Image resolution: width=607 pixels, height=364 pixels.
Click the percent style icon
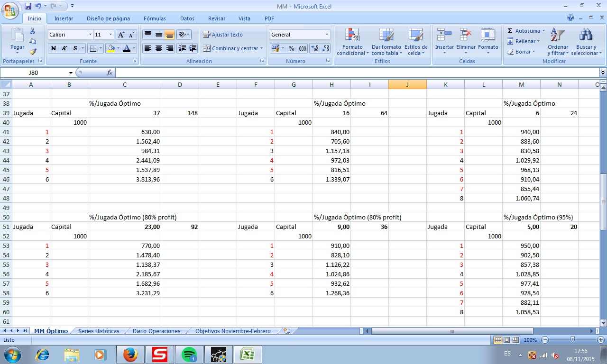click(x=291, y=48)
